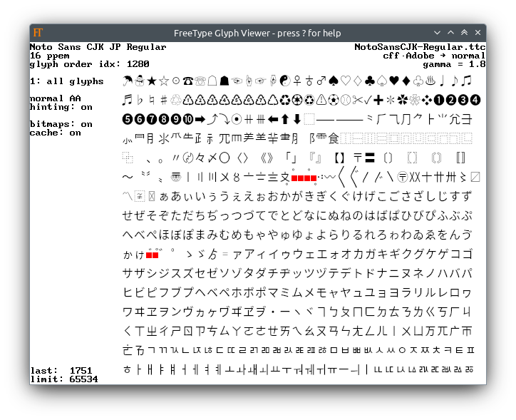Select the outlined white star glyph

tap(164, 81)
